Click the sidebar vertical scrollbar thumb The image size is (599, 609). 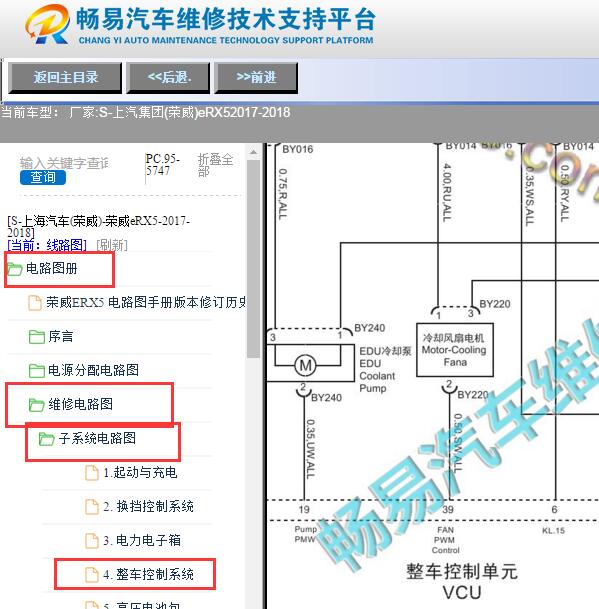pos(253,259)
